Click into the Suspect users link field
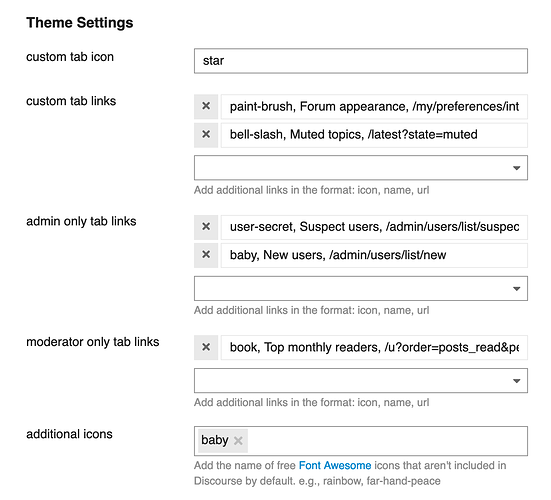 coord(374,227)
